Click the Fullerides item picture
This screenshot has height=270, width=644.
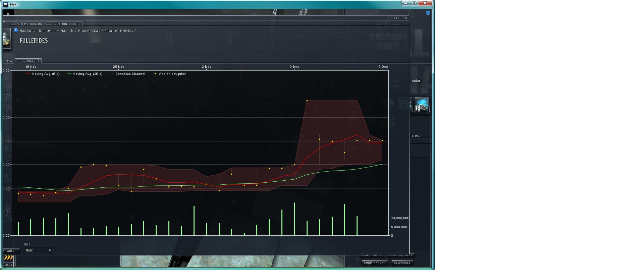tap(6, 39)
